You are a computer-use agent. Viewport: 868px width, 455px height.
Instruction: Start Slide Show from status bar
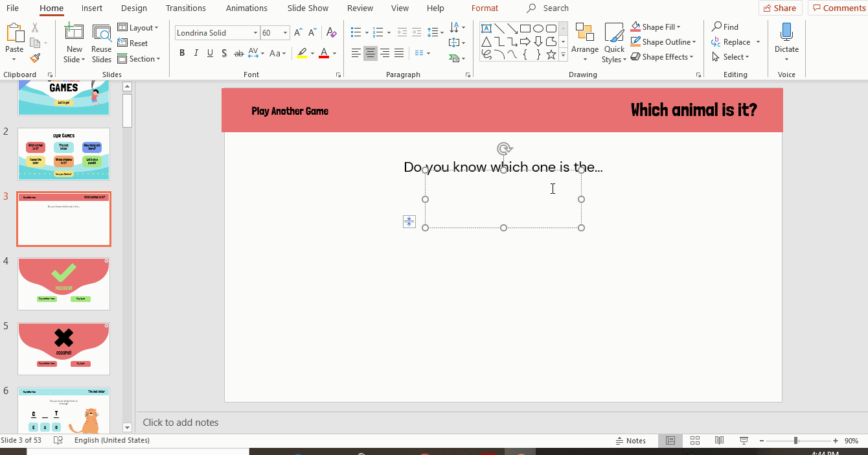(x=744, y=441)
